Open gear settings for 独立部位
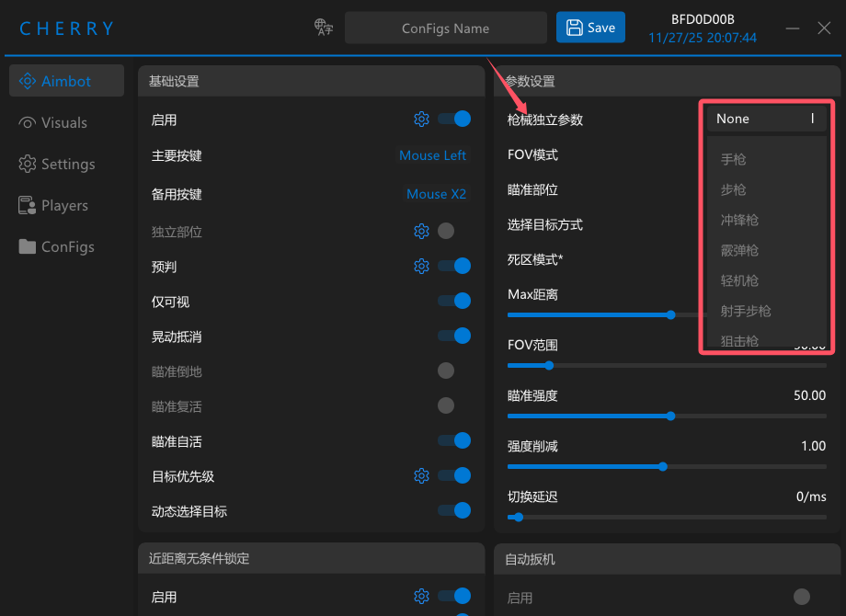The width and height of the screenshot is (846, 616). [421, 232]
